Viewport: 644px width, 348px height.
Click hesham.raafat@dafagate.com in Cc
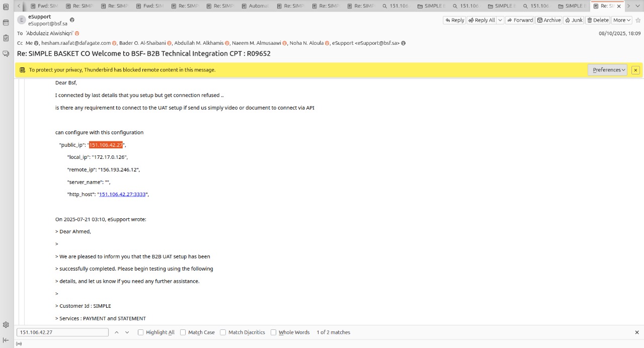click(x=76, y=43)
